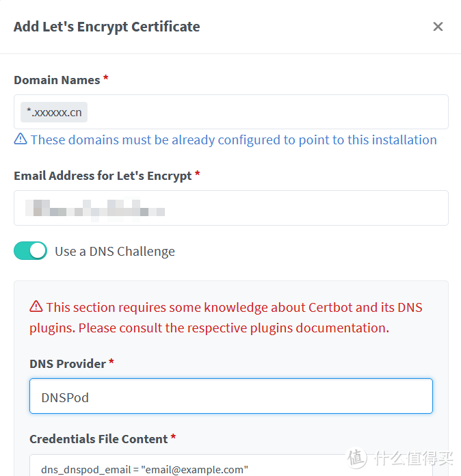This screenshot has height=476, width=461.
Task: Click the "Domain Names" field label
Action: tap(57, 80)
